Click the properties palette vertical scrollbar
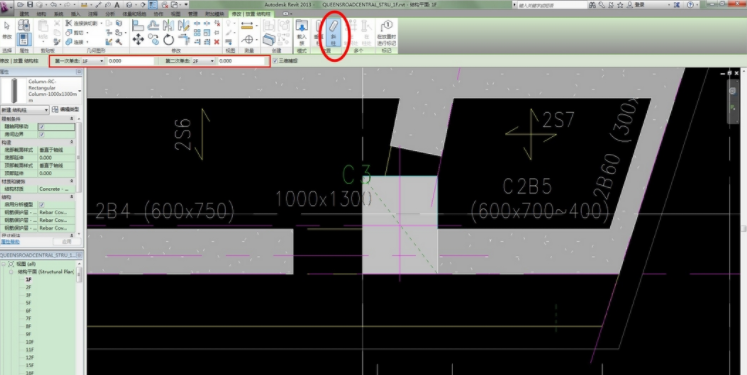The width and height of the screenshot is (747, 375). (80, 157)
